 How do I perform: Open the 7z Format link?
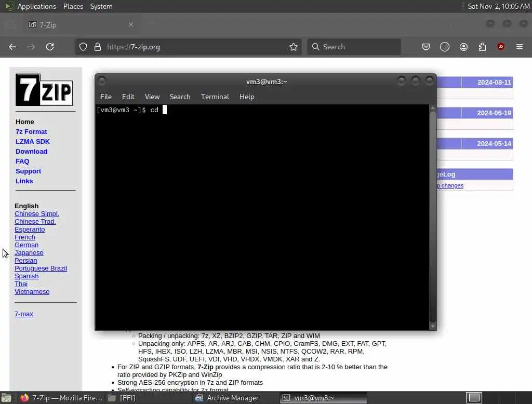pos(31,131)
